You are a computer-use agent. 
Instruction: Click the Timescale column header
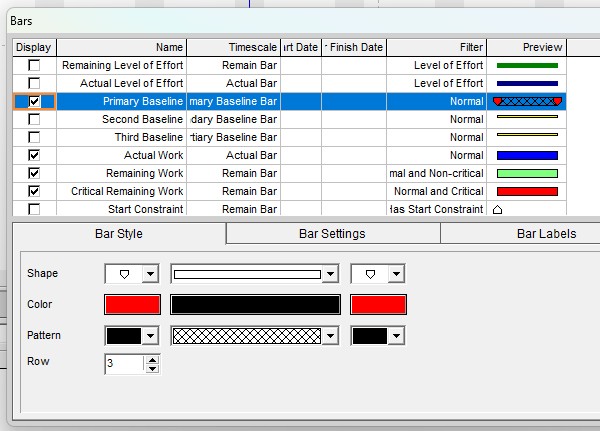point(233,47)
